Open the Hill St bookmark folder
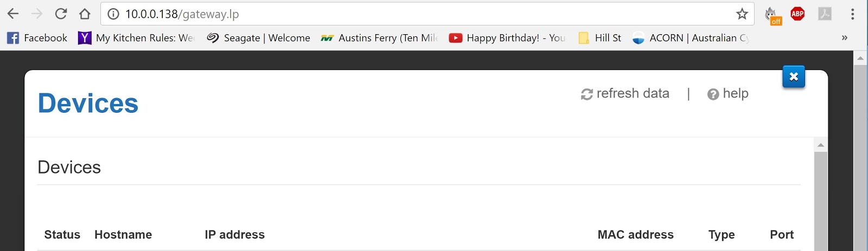868x251 pixels. pyautogui.click(x=600, y=38)
